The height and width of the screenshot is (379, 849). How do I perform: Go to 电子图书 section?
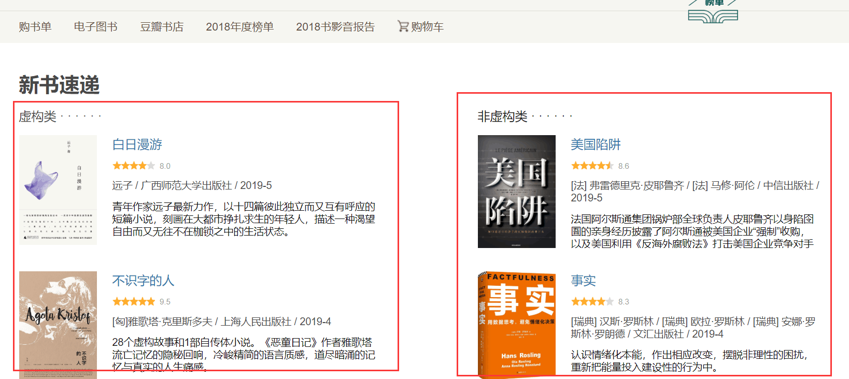(x=96, y=27)
